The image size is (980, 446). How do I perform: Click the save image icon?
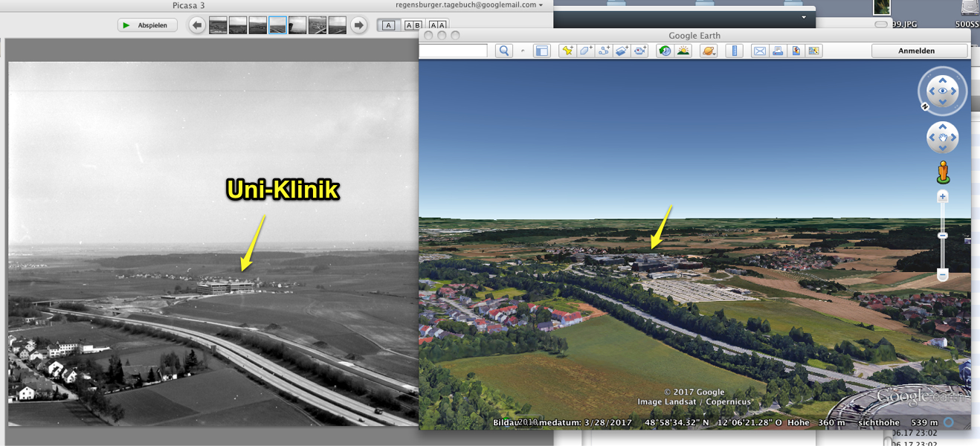coord(796,51)
